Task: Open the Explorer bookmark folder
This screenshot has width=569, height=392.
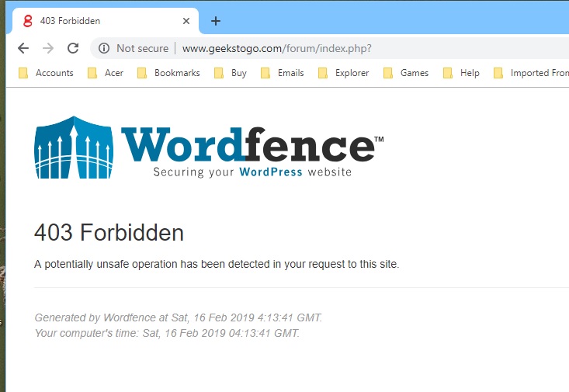Action: point(344,73)
